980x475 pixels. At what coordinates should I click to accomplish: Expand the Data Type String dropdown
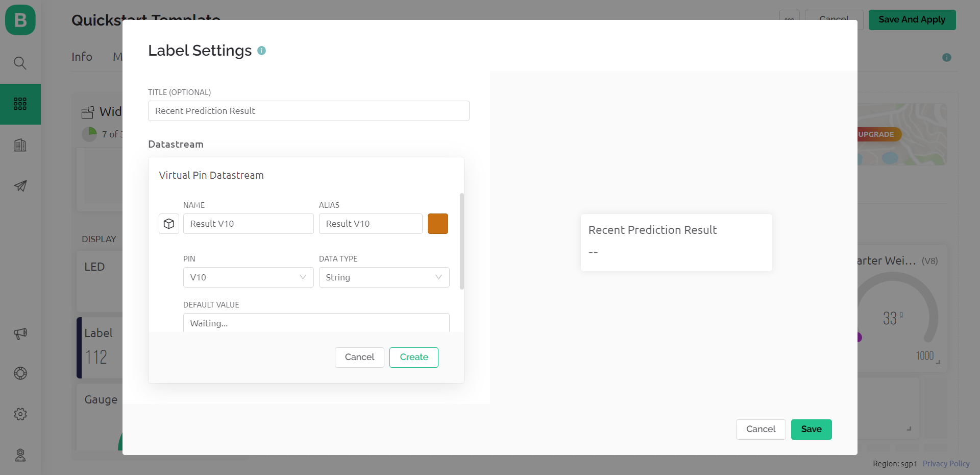pos(384,277)
